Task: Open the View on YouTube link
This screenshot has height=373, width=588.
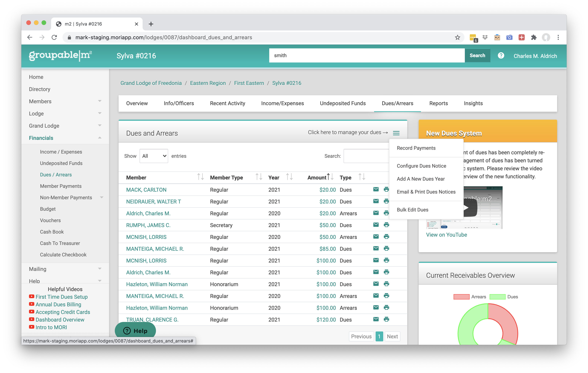Action: (x=446, y=235)
